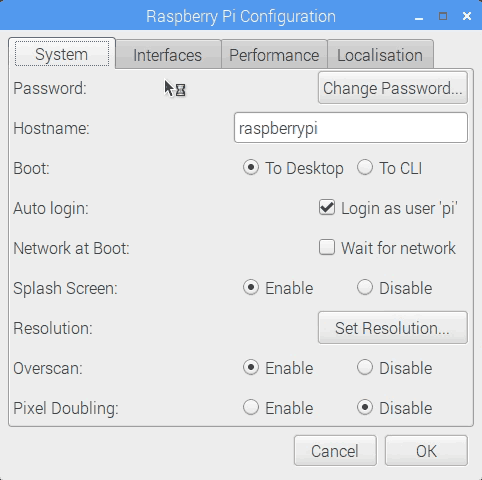The image size is (482, 480).
Task: Select Boot To Desktop option
Action: tap(293, 168)
